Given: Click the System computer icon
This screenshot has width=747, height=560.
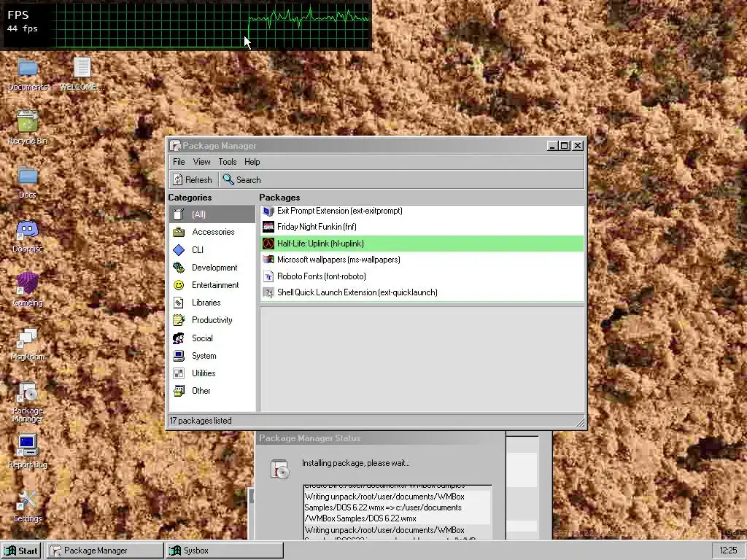Looking at the screenshot, I should 179,356.
